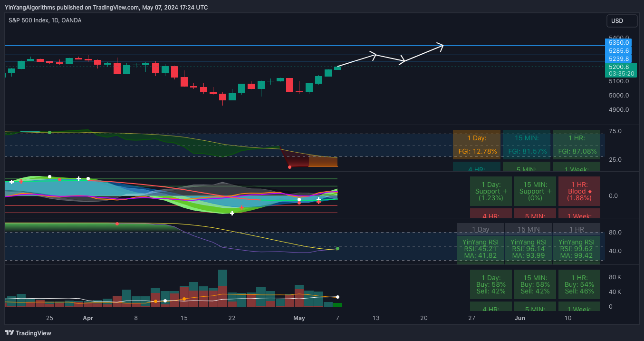Click the RSI: 45.21 MA: 41.82 cell
644x341 pixels.
[481, 249]
